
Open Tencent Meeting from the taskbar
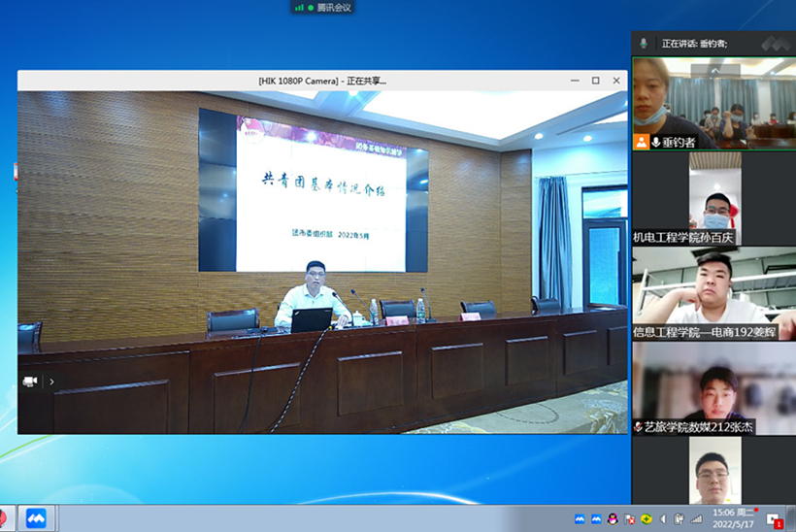tap(36, 518)
